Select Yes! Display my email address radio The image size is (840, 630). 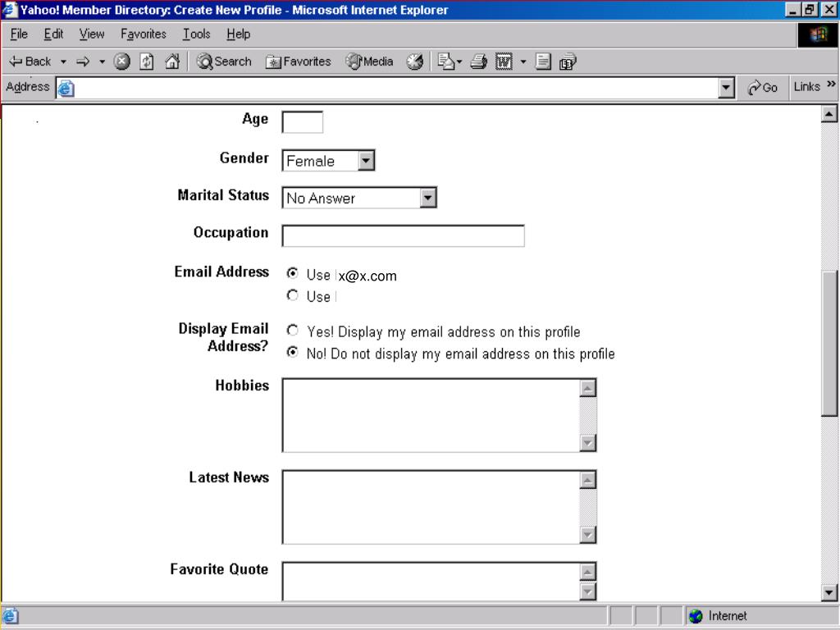[293, 330]
